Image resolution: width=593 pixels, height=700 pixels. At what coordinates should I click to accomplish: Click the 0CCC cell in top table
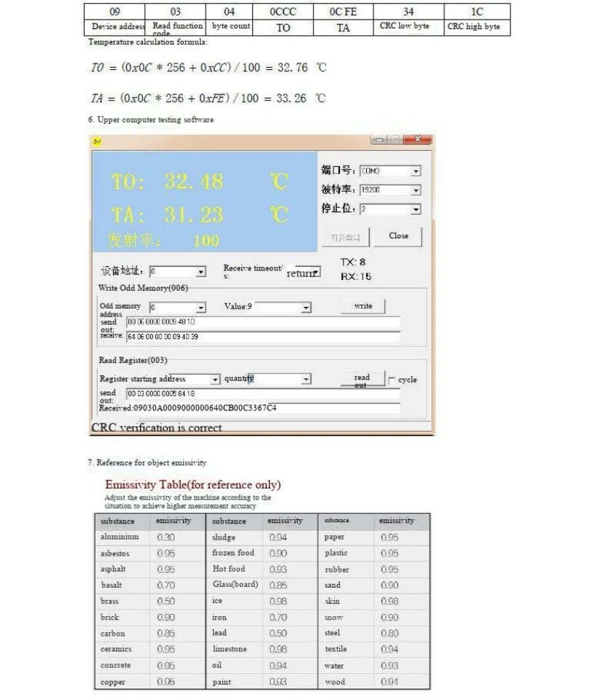pyautogui.click(x=283, y=12)
